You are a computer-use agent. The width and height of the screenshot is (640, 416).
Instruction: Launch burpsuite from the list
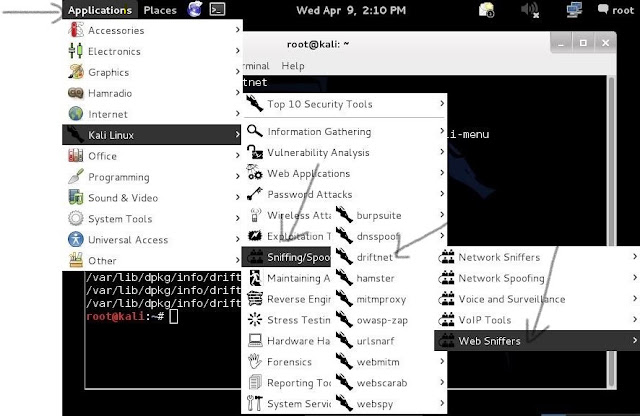pos(379,215)
